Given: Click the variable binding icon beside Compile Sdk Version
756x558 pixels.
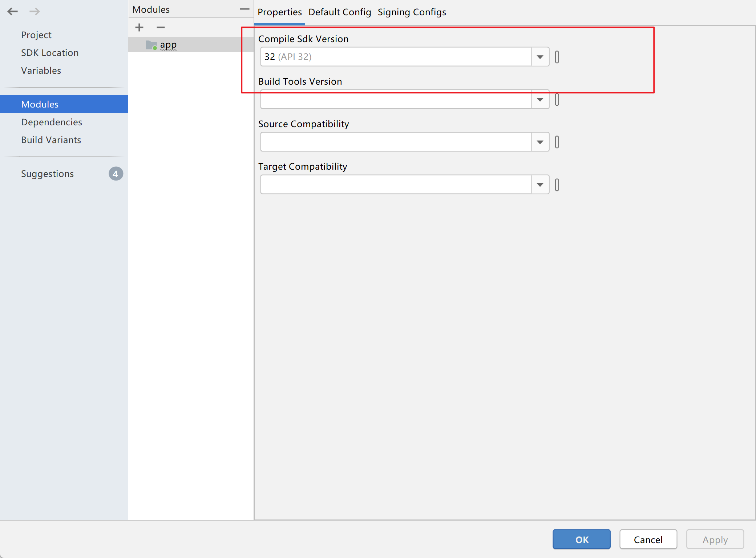Looking at the screenshot, I should 557,57.
